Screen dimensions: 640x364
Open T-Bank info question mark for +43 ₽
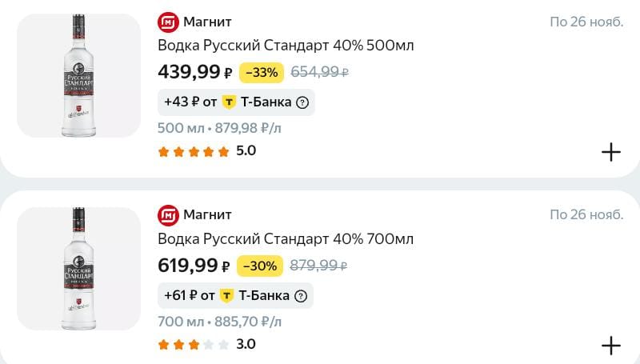coord(302,102)
